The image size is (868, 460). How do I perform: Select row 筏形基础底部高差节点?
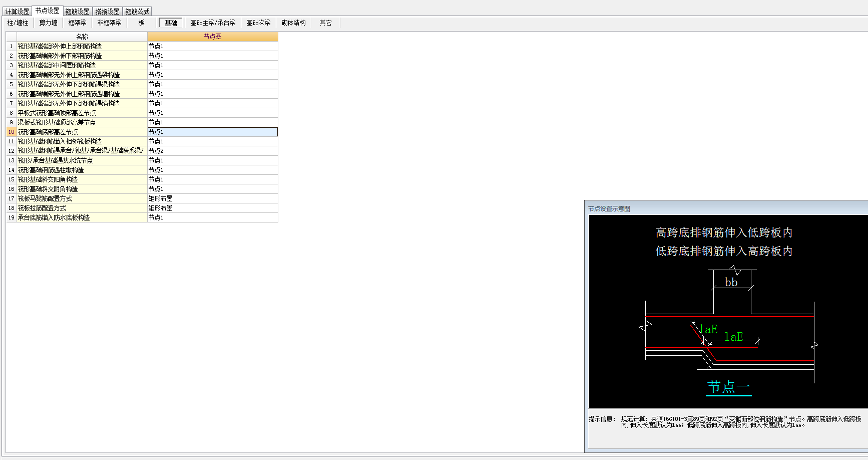coord(82,132)
